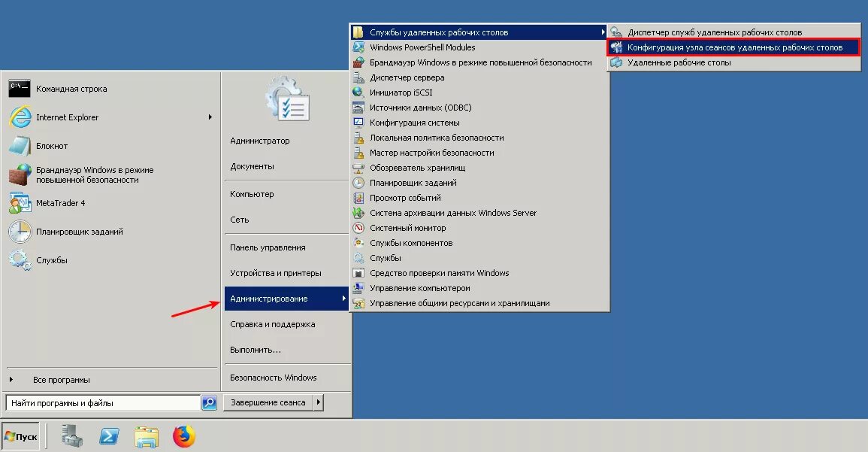Launch MetaTrader 4 icon
The image size is (868, 452).
click(x=20, y=203)
